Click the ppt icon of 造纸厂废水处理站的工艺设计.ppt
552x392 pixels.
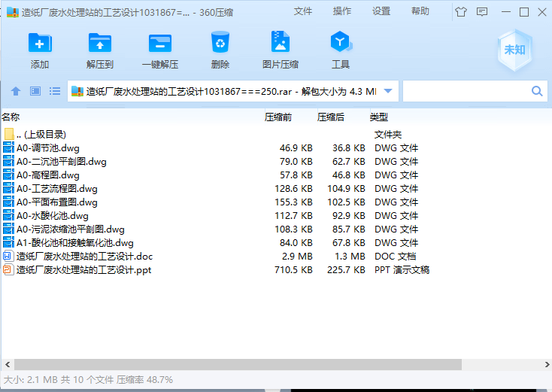(8, 270)
